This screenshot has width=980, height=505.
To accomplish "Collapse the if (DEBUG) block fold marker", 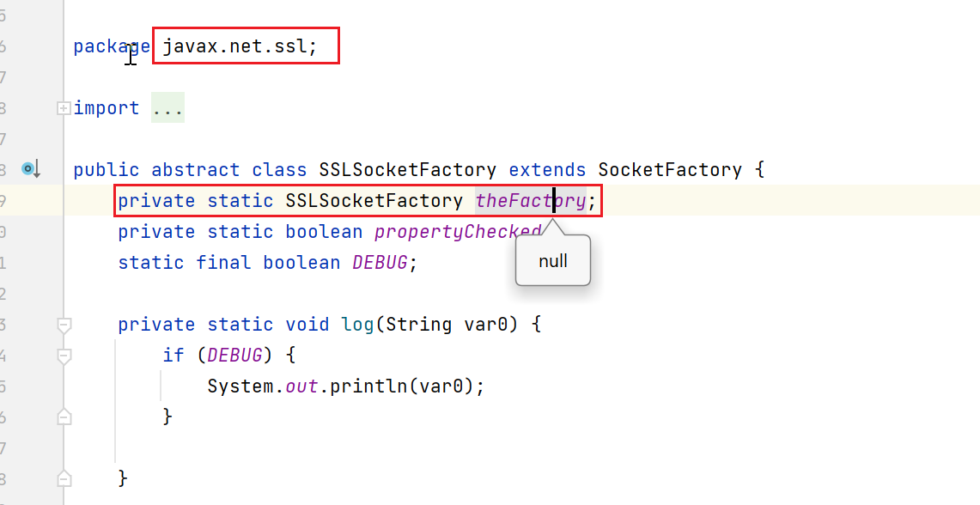I will tap(64, 356).
